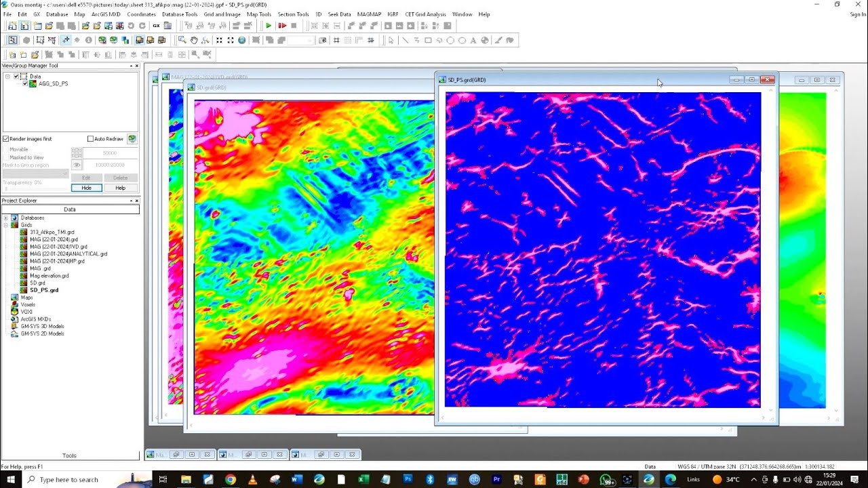
Task: Open the Database Tools menu
Action: [180, 14]
